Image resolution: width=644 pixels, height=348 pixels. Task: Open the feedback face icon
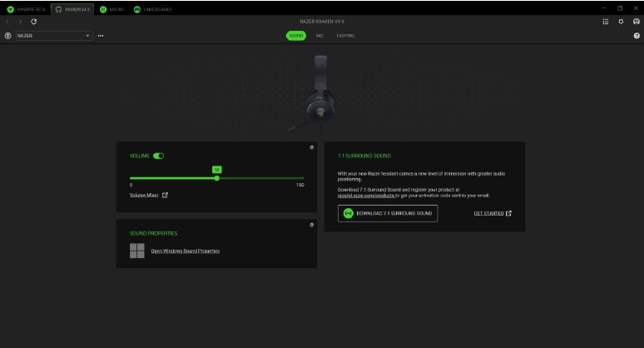coord(637,22)
